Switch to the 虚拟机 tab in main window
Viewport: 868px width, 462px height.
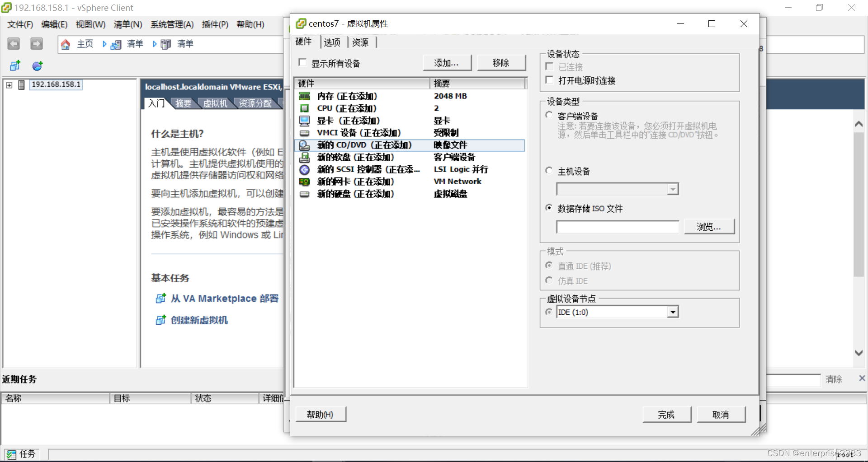click(215, 103)
